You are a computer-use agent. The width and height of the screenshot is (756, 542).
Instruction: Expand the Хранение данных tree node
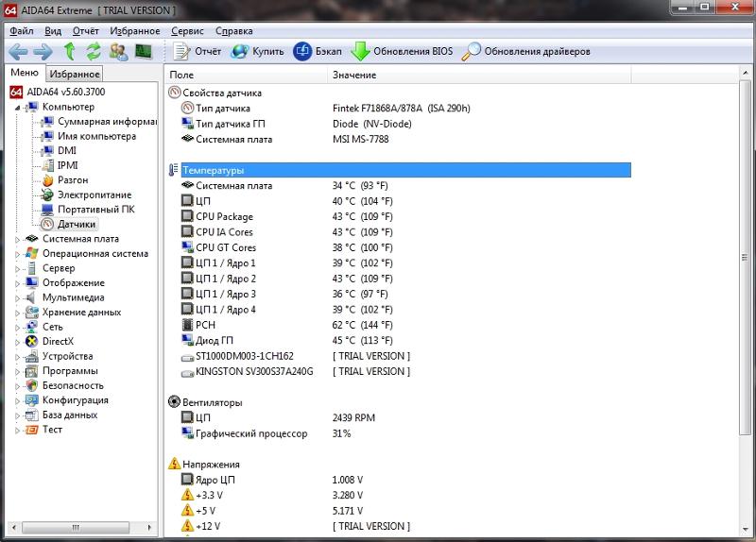(x=17, y=313)
